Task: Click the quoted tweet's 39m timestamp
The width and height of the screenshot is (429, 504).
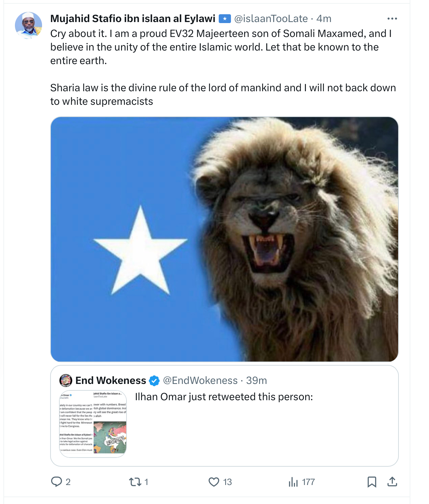Action: [256, 381]
